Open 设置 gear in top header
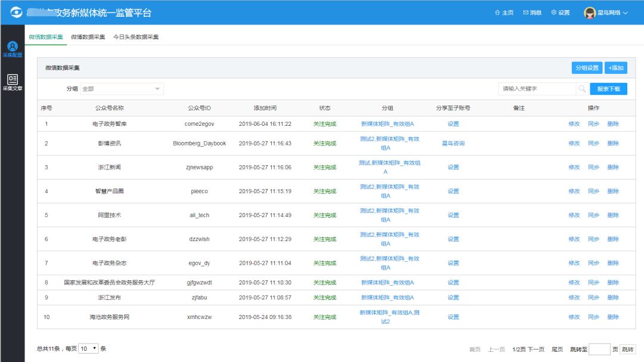This screenshot has width=644, height=362. click(561, 13)
